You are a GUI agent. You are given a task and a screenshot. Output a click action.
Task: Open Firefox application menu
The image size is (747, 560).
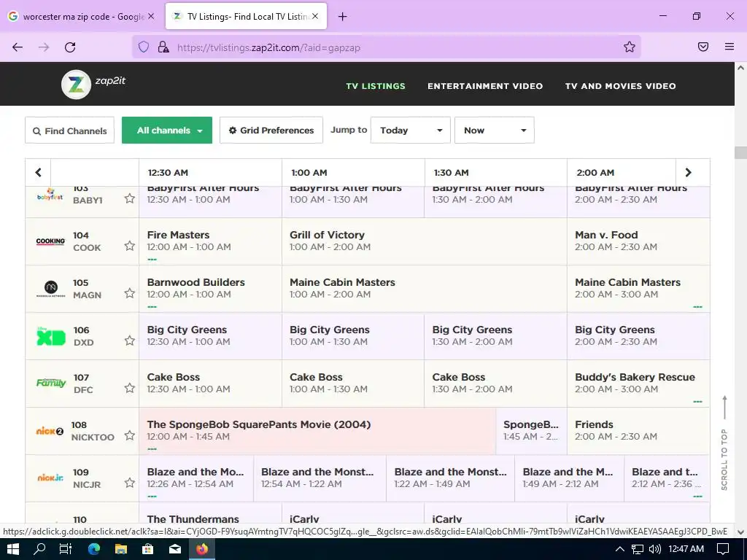[729, 47]
